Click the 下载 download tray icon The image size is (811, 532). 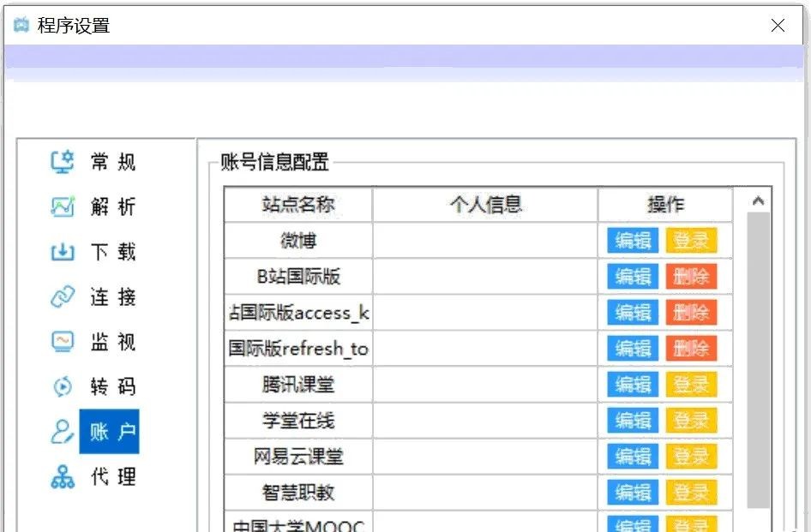click(x=63, y=252)
